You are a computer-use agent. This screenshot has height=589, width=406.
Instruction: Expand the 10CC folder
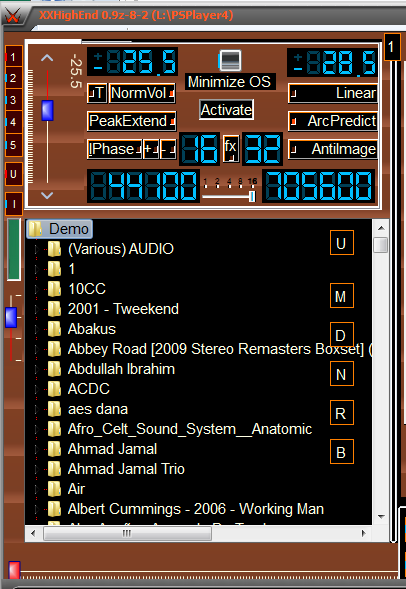[37, 289]
